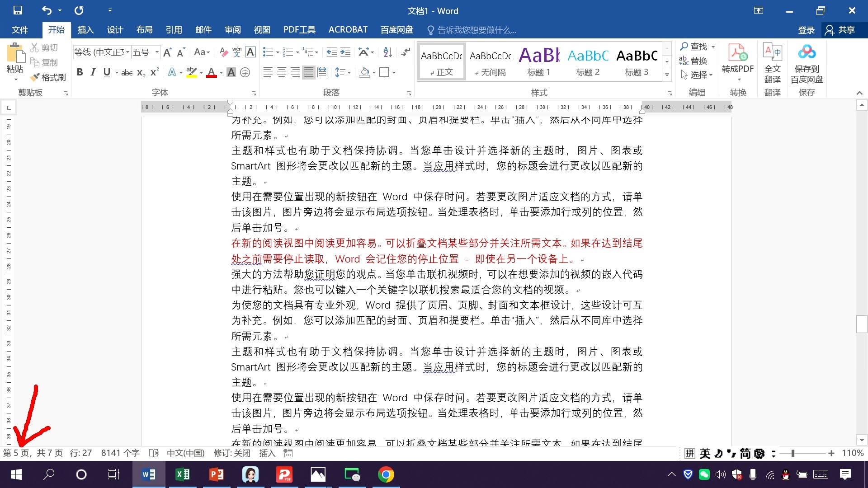Apply the 标题 1 style
Image resolution: width=868 pixels, height=488 pixels.
(x=539, y=62)
